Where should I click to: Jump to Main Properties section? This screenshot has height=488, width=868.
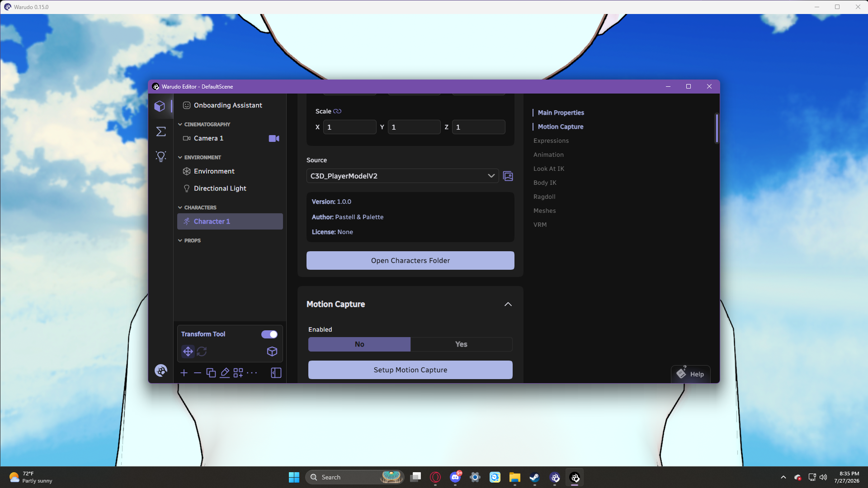[x=561, y=113]
